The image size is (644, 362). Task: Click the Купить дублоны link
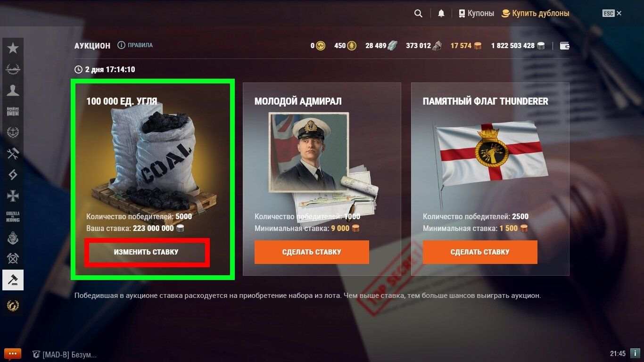point(535,14)
